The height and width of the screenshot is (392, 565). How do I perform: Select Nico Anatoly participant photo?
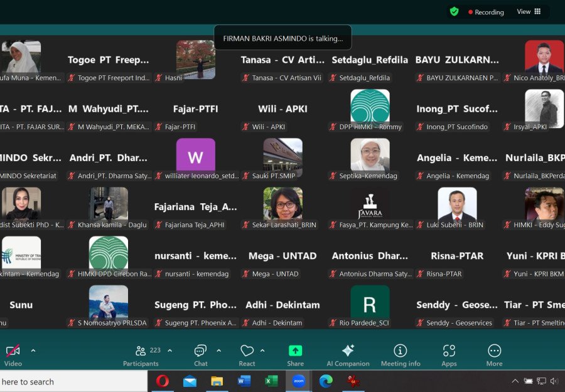[544, 60]
